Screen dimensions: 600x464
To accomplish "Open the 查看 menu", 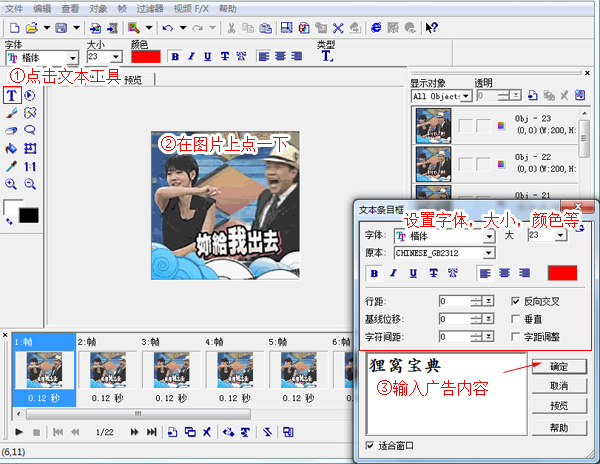I will (70, 8).
